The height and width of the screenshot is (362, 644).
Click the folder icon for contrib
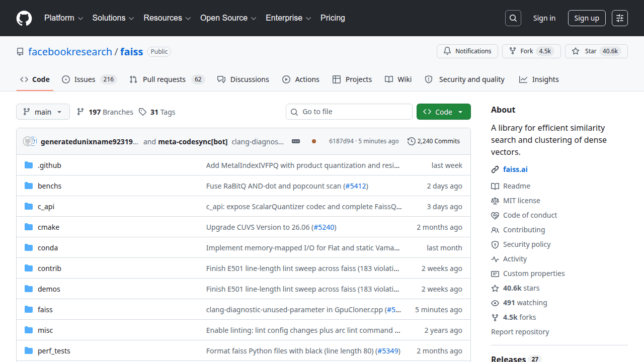pyautogui.click(x=29, y=268)
